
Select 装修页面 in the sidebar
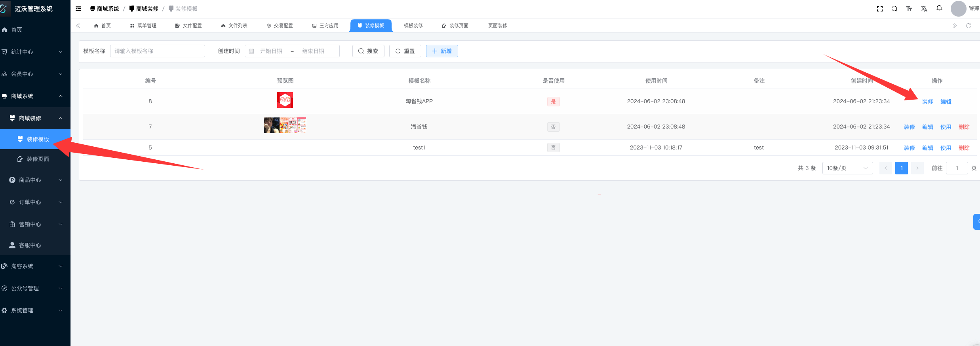click(38, 159)
